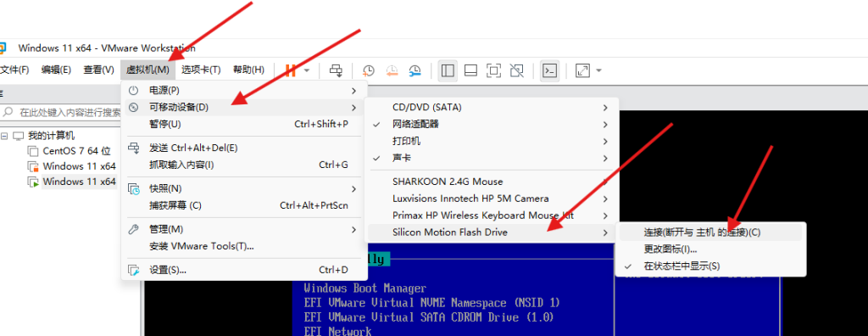This screenshot has height=336, width=868.
Task: Open dropdown arrow next to stretch icon
Action: pos(598,71)
